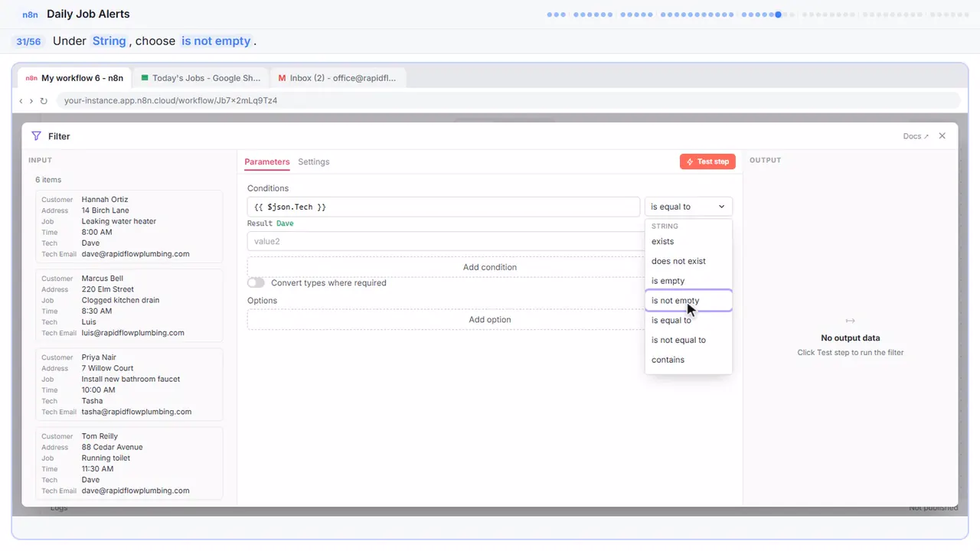This screenshot has height=551, width=980.
Task: Select 'does not exist' operator
Action: pos(688,261)
